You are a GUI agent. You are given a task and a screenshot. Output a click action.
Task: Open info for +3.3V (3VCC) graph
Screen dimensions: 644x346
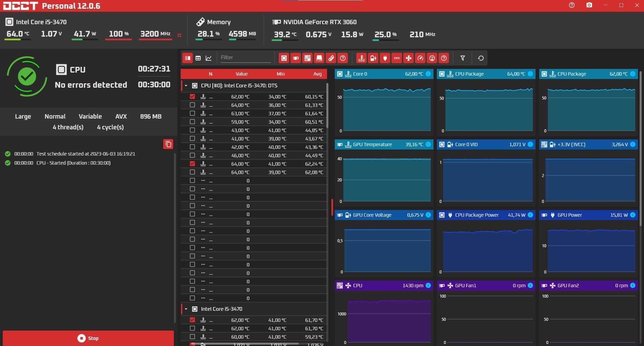(x=633, y=144)
